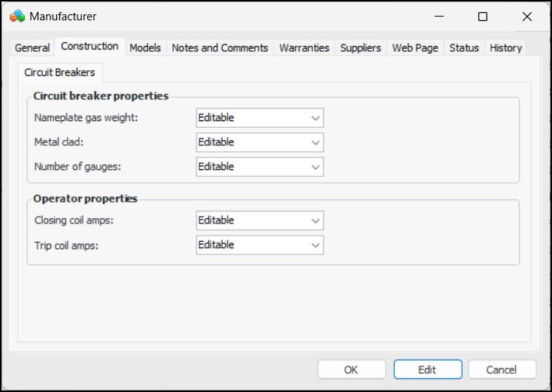Viewport: 552px width, 392px height.
Task: Expand the Trip coil amps dropdown
Action: [x=259, y=245]
